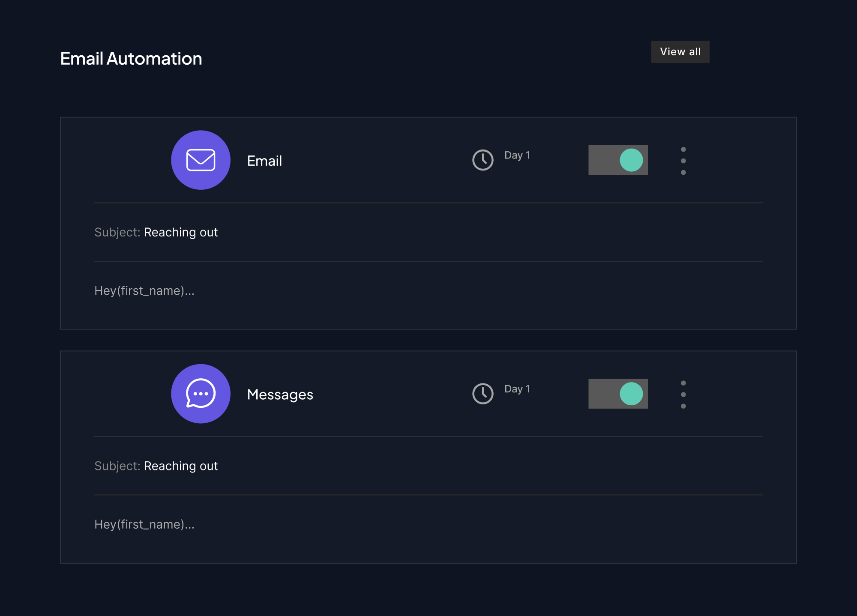
Task: Click the purple envelope Email icon
Action: click(x=201, y=160)
